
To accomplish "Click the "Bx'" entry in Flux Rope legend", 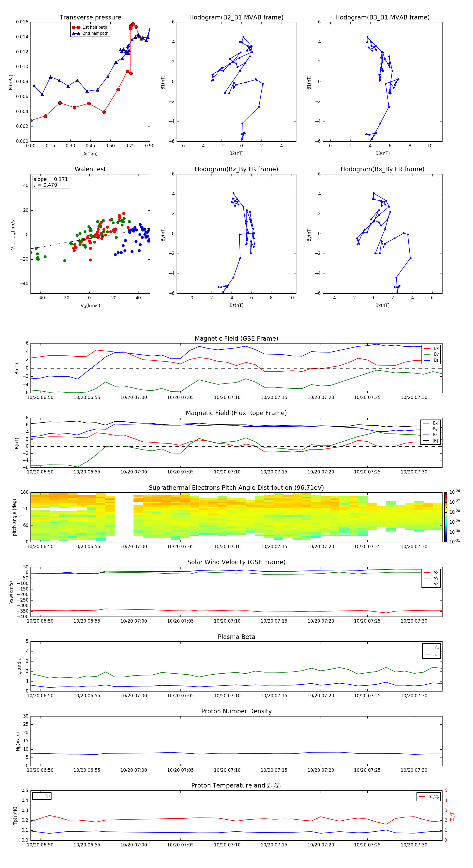I will [431, 423].
